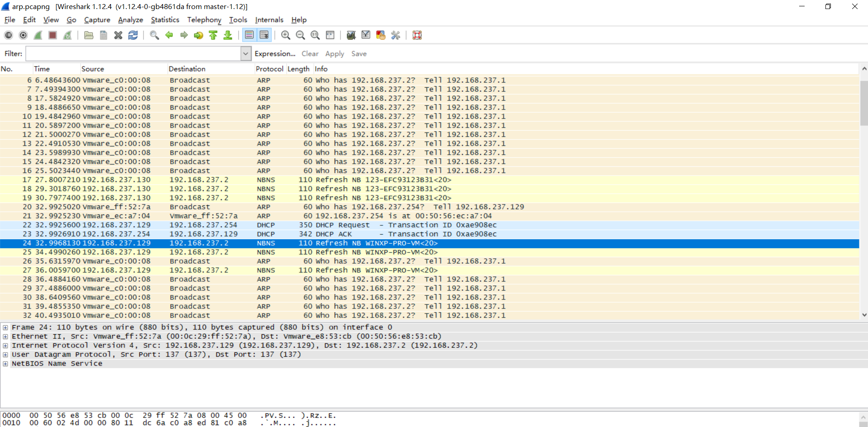Toggle auto scroll in live capture
Image resolution: width=868 pixels, height=427 pixels.
click(264, 35)
